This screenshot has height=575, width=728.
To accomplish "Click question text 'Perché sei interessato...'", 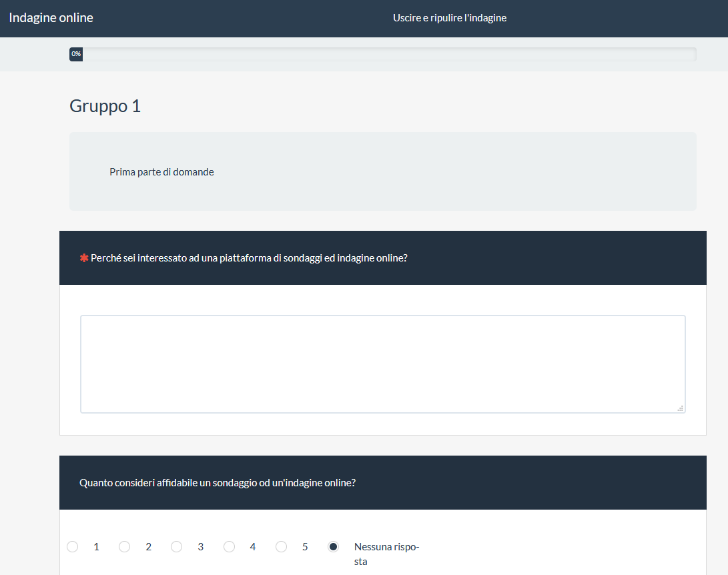I will [249, 258].
